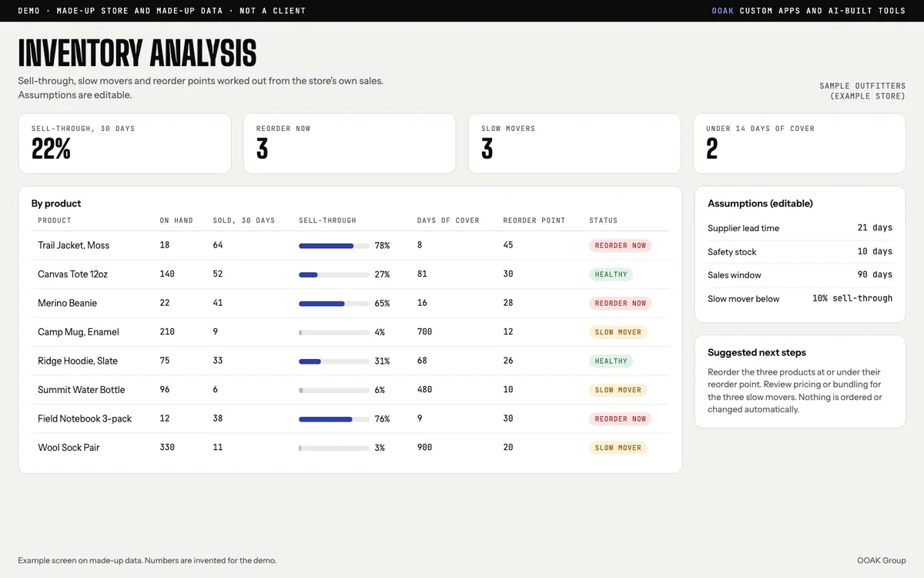Edit the Sales window value 90 days
Image resolution: width=924 pixels, height=578 pixels.
(x=875, y=275)
